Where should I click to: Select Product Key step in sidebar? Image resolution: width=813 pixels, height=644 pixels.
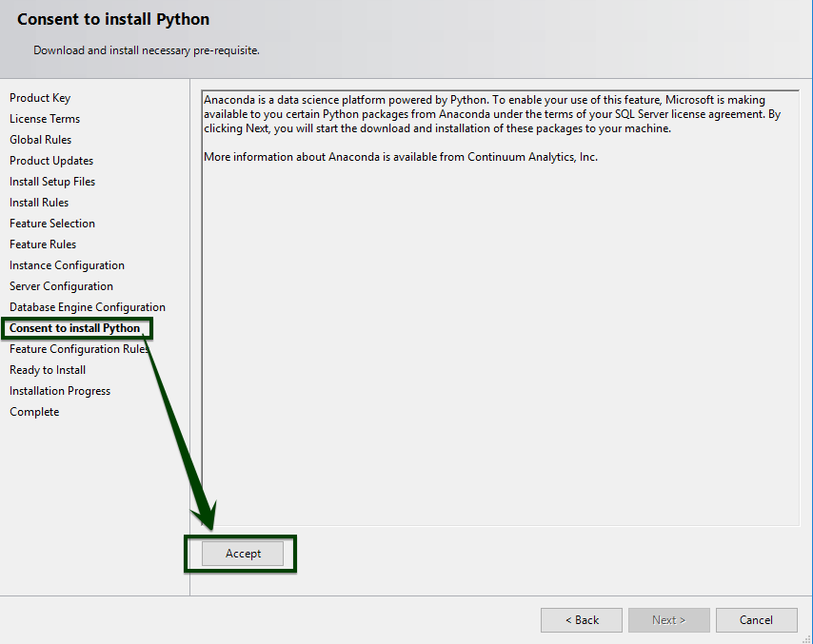click(40, 98)
